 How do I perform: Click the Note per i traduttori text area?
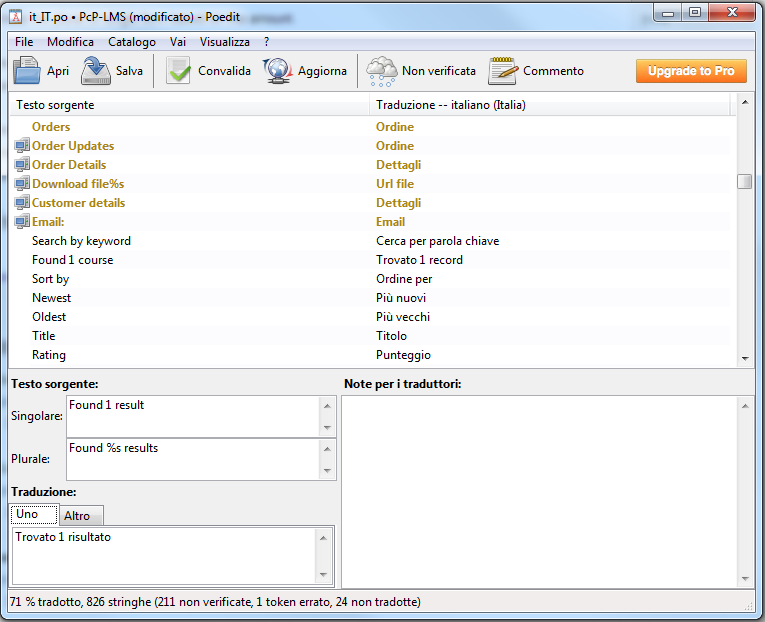tap(540, 492)
